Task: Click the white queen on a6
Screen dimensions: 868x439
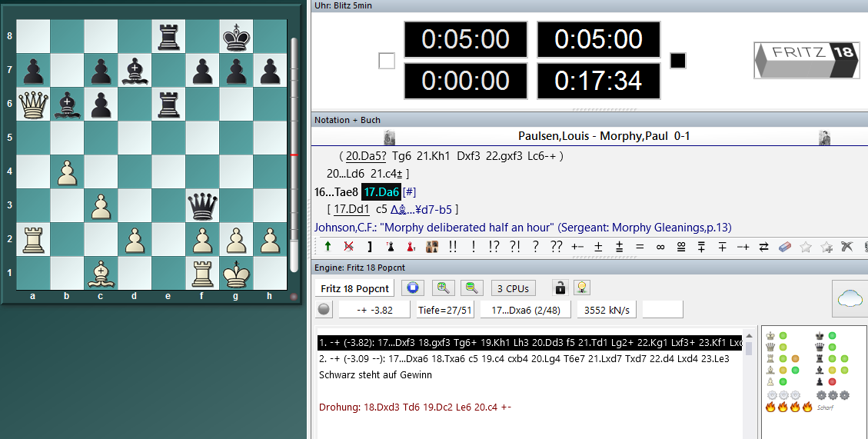Action: click(x=33, y=104)
